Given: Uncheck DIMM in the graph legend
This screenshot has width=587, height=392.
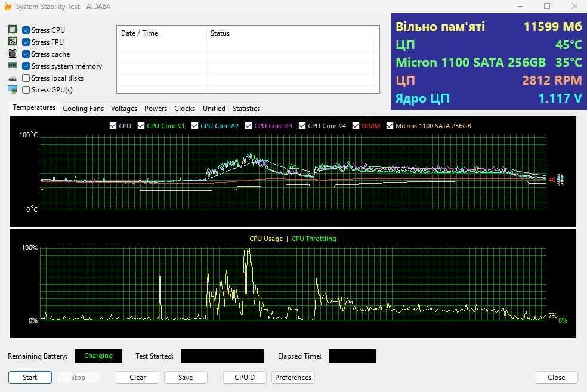Looking at the screenshot, I should (357, 126).
